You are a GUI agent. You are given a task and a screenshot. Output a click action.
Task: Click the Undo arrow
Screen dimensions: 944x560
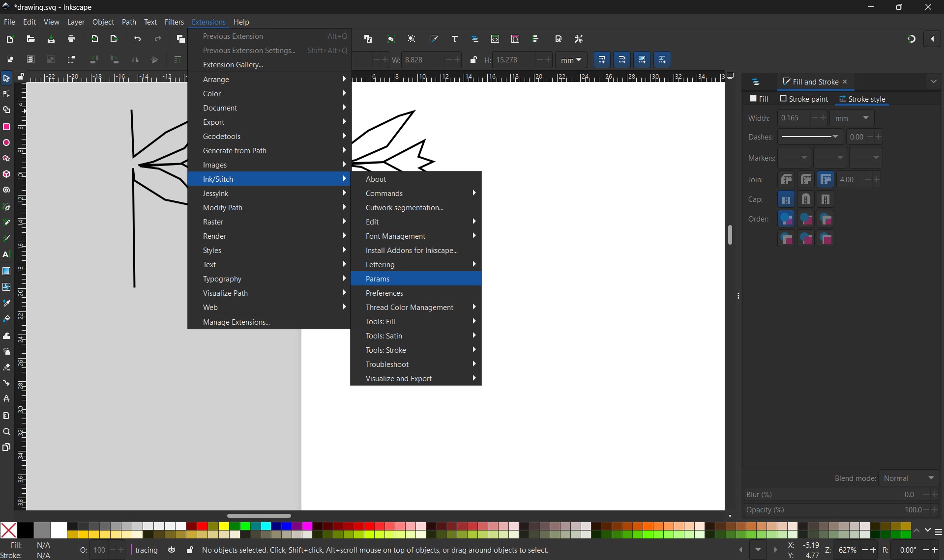(x=138, y=39)
